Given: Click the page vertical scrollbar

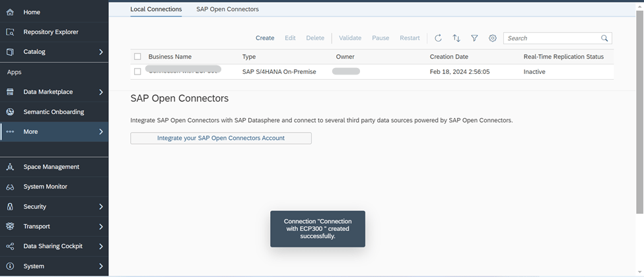Looking at the screenshot, I should tap(639, 111).
